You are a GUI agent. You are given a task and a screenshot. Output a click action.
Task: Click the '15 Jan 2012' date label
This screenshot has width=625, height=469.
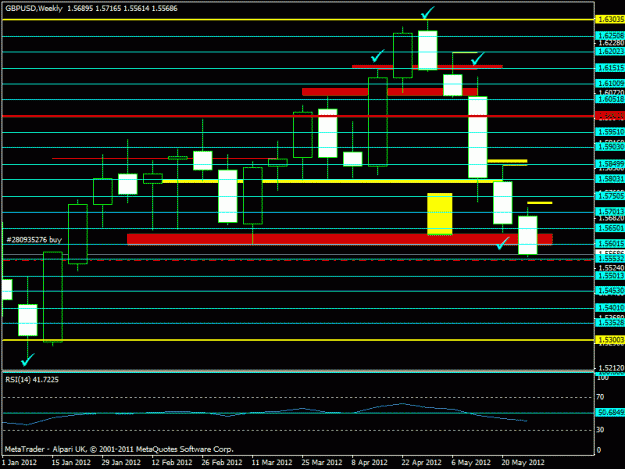71,463
